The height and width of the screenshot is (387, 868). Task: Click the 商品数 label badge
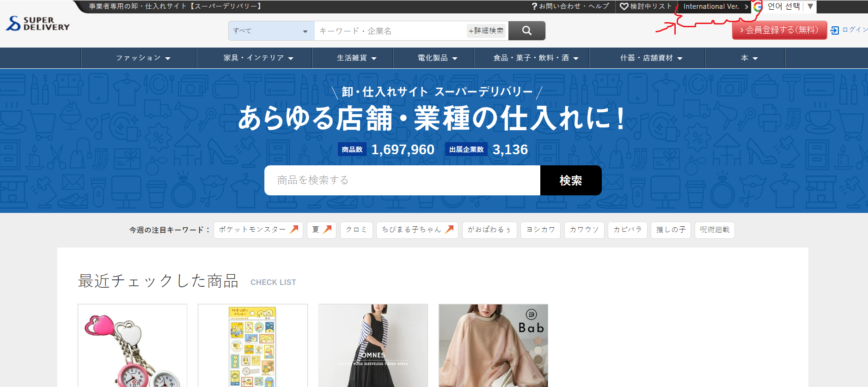pos(352,150)
